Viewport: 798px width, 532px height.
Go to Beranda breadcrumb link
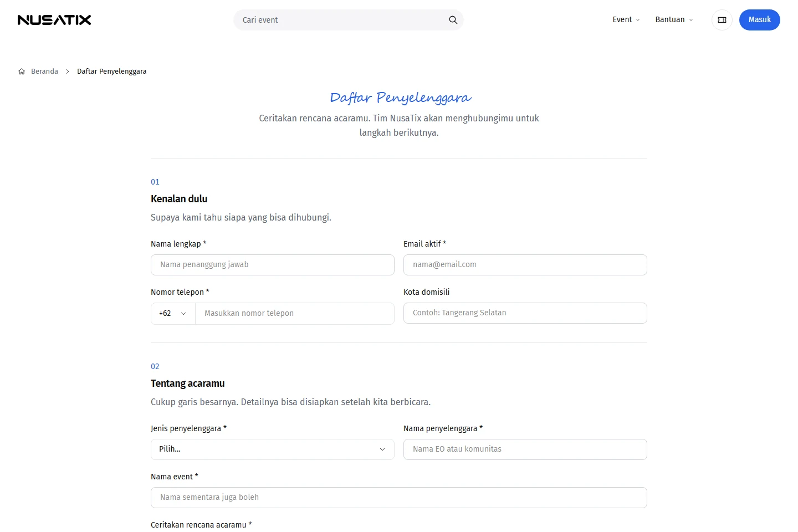point(44,71)
